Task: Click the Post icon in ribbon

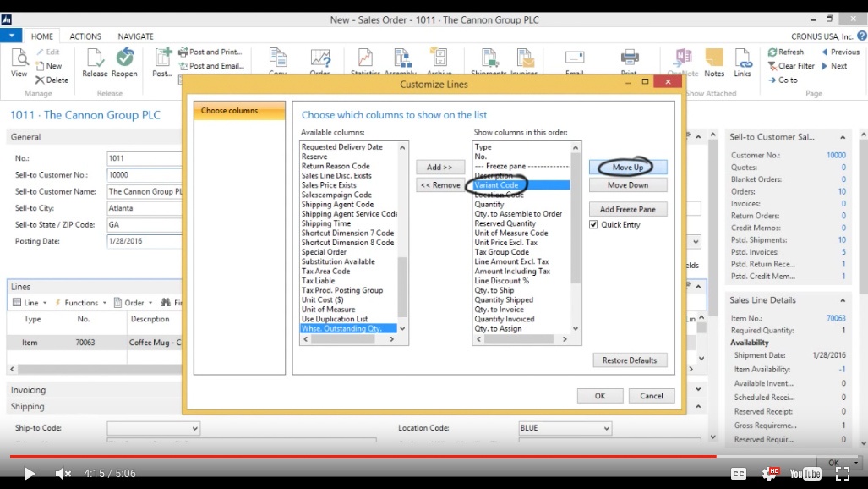Action: 162,63
